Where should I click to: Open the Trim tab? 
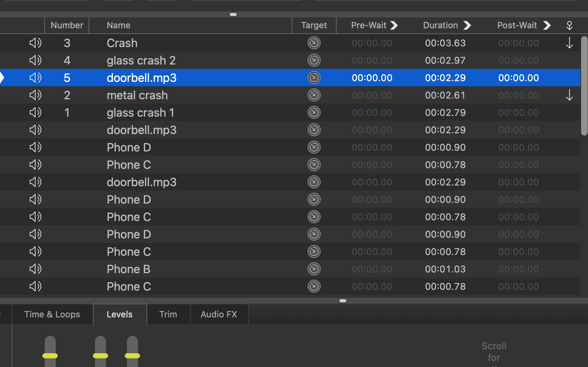point(168,314)
